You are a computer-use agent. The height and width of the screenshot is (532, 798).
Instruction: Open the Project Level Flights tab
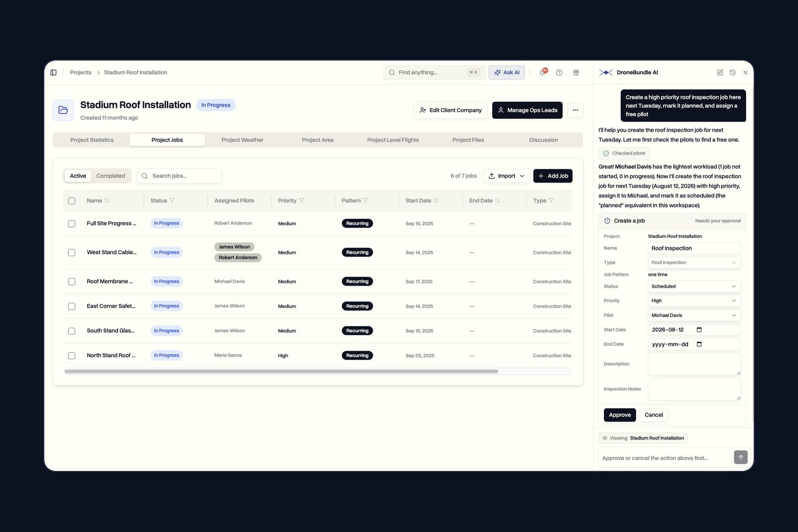click(x=393, y=140)
